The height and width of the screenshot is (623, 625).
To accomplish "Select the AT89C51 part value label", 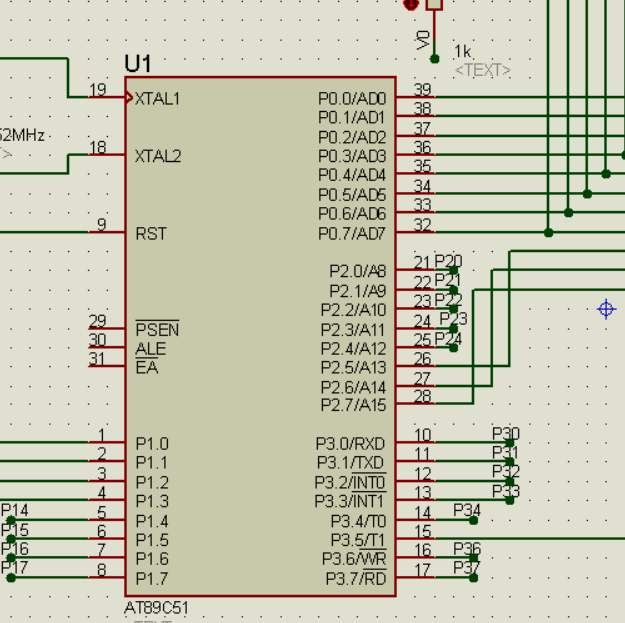I will point(156,608).
